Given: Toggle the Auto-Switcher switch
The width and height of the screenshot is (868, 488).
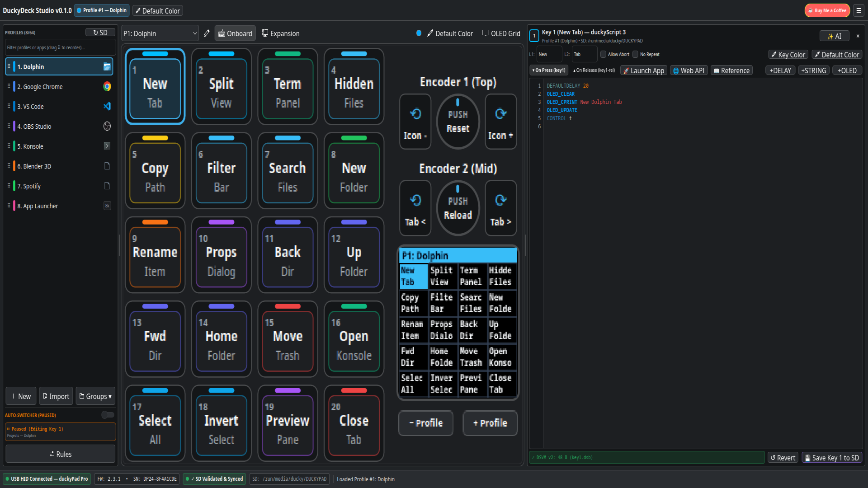Looking at the screenshot, I should [x=108, y=415].
